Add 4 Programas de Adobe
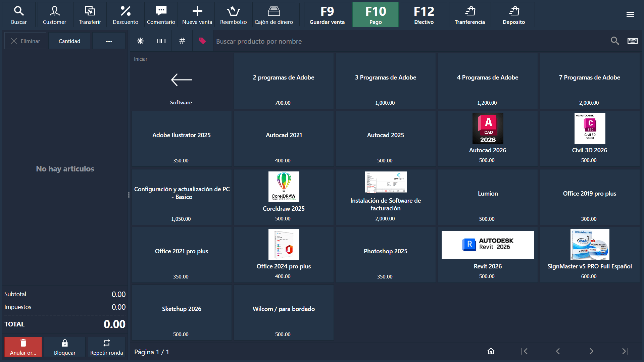This screenshot has width=644, height=362. [488, 81]
